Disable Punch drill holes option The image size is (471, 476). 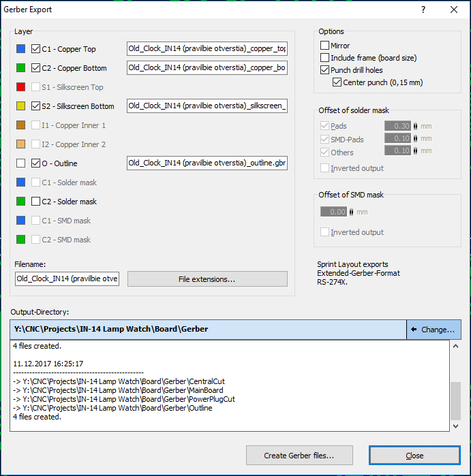325,70
